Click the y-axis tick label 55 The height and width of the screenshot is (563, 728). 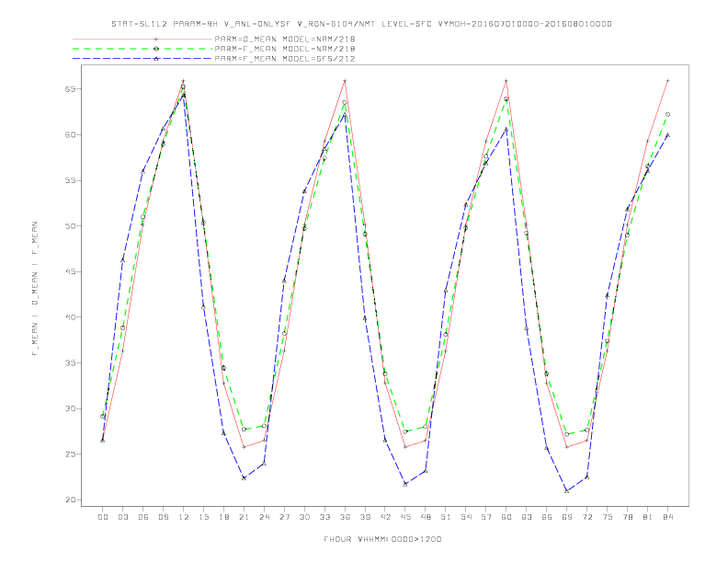(71, 180)
